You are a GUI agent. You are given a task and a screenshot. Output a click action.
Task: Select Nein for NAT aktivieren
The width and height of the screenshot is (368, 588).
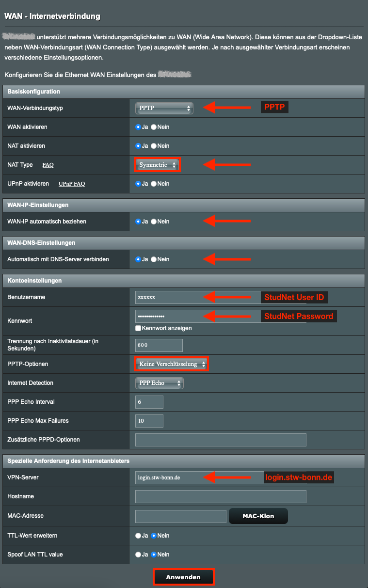[x=154, y=146]
